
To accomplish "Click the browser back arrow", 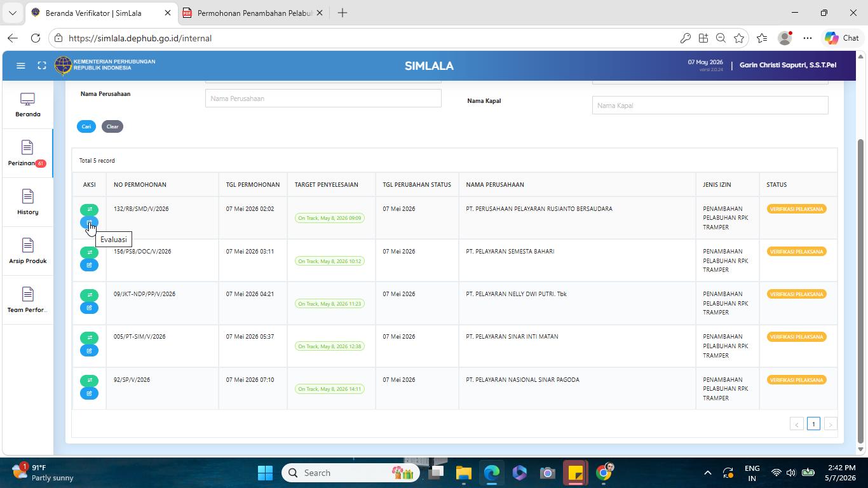I will [x=13, y=38].
